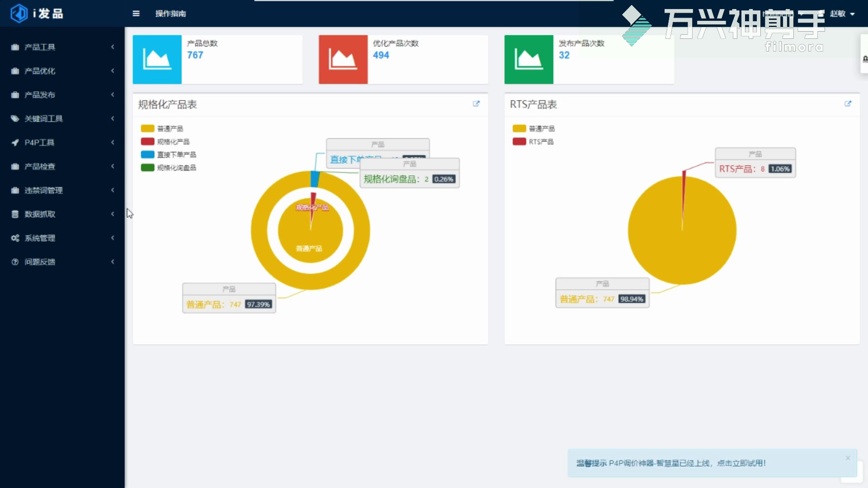Expand 系统管理 chevron arrow
Screen dimensions: 868x488
(x=113, y=238)
